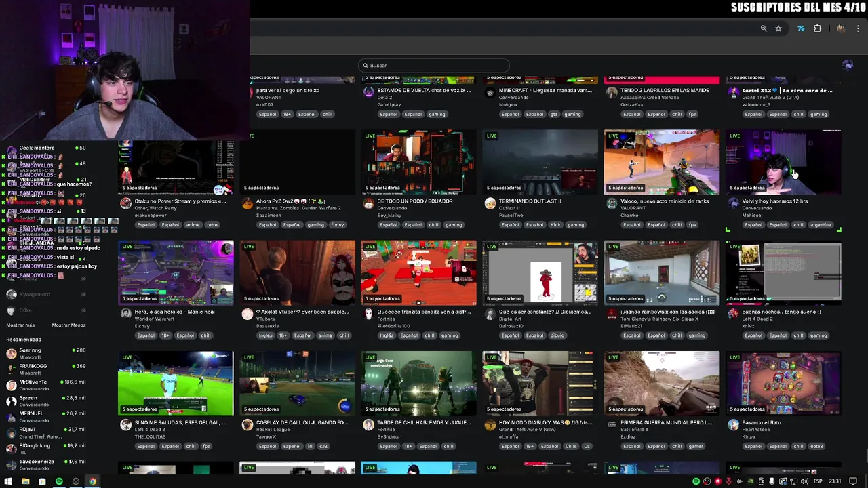Click the cs2 tag under COSPLAY DE CALLIOU

click(323, 447)
